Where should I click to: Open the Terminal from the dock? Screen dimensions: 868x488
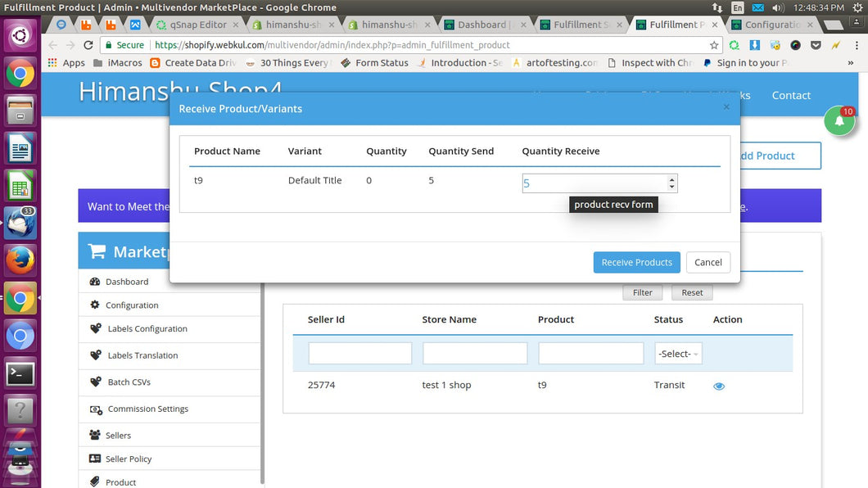pyautogui.click(x=20, y=373)
